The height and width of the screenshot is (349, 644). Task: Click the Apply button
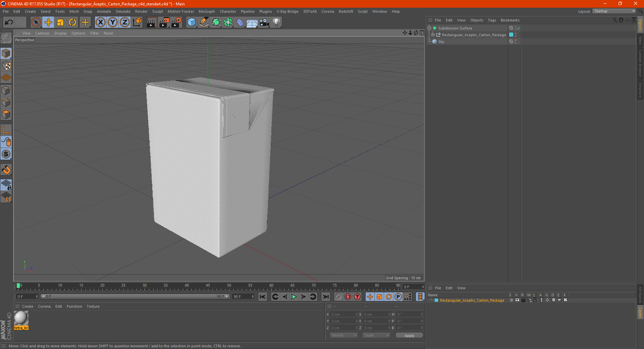(409, 335)
